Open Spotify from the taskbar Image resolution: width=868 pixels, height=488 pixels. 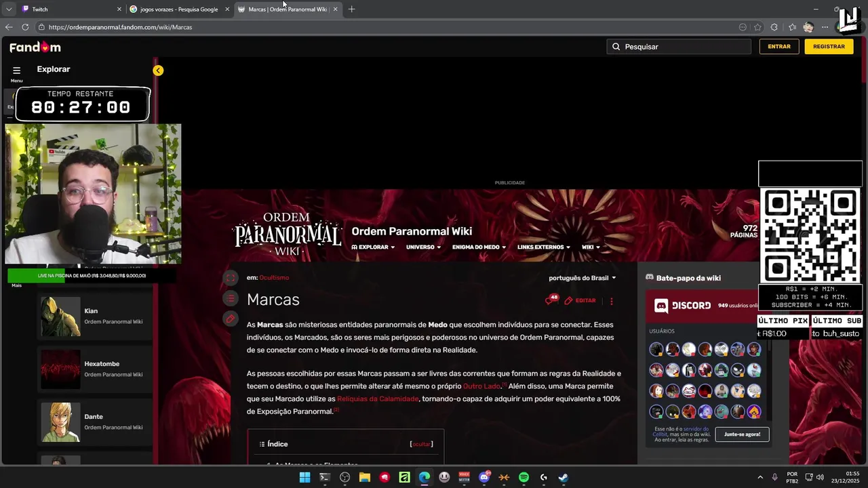pyautogui.click(x=524, y=477)
